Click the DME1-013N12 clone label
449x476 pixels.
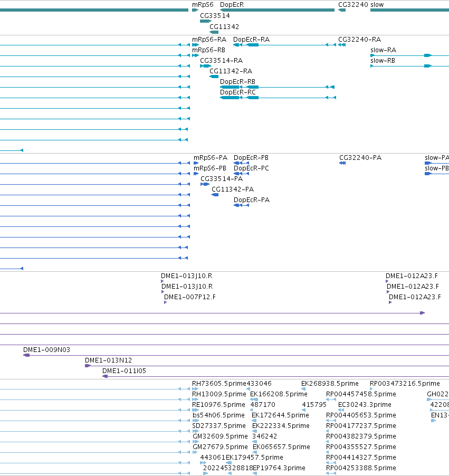(x=108, y=360)
